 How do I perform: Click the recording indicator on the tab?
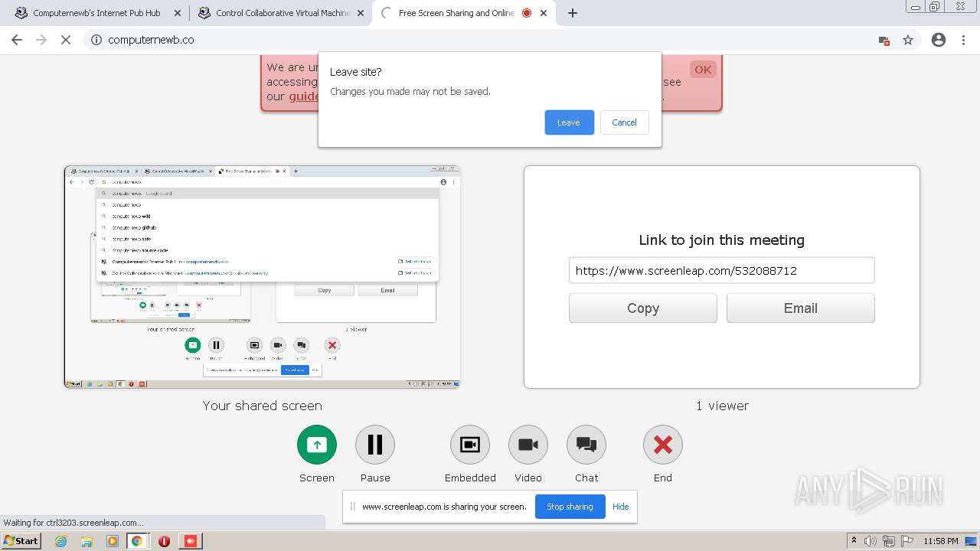click(527, 13)
